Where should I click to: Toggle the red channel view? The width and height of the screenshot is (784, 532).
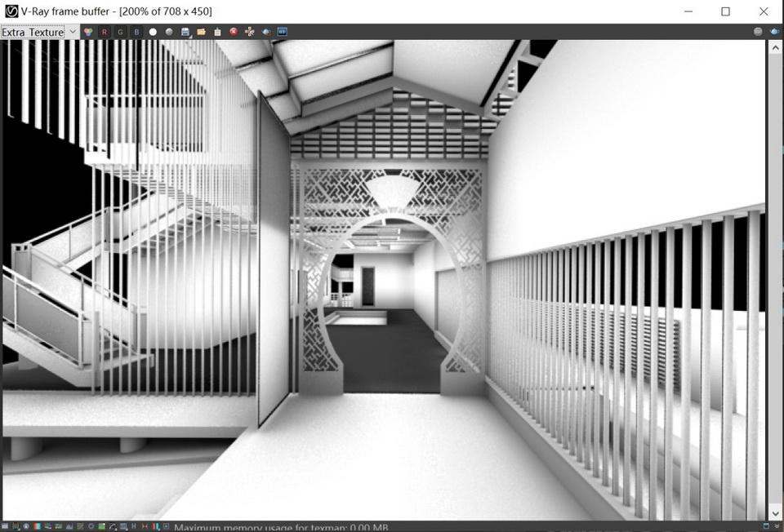[x=105, y=32]
